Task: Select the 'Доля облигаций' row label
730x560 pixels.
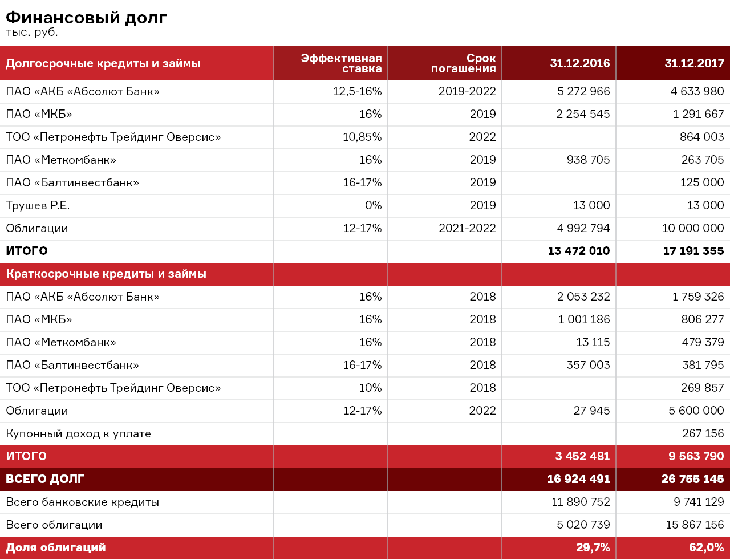Action: 56,547
